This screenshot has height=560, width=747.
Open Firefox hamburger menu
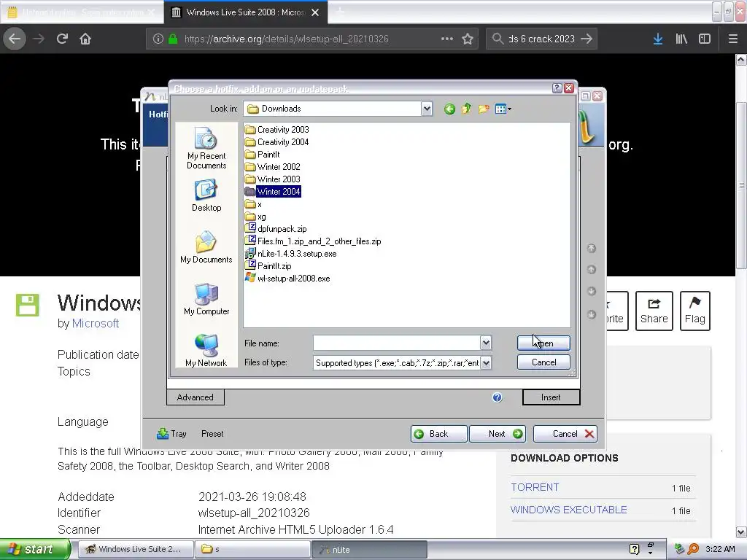point(732,39)
